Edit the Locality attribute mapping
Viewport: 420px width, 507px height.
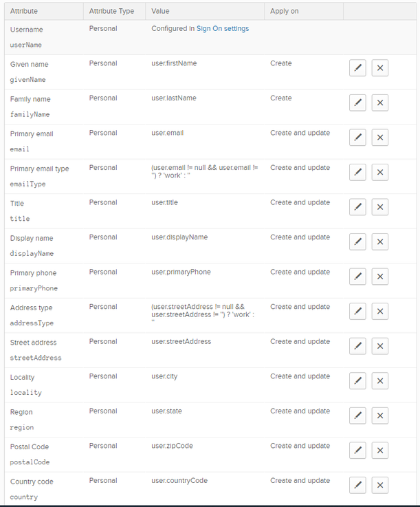[x=357, y=380]
